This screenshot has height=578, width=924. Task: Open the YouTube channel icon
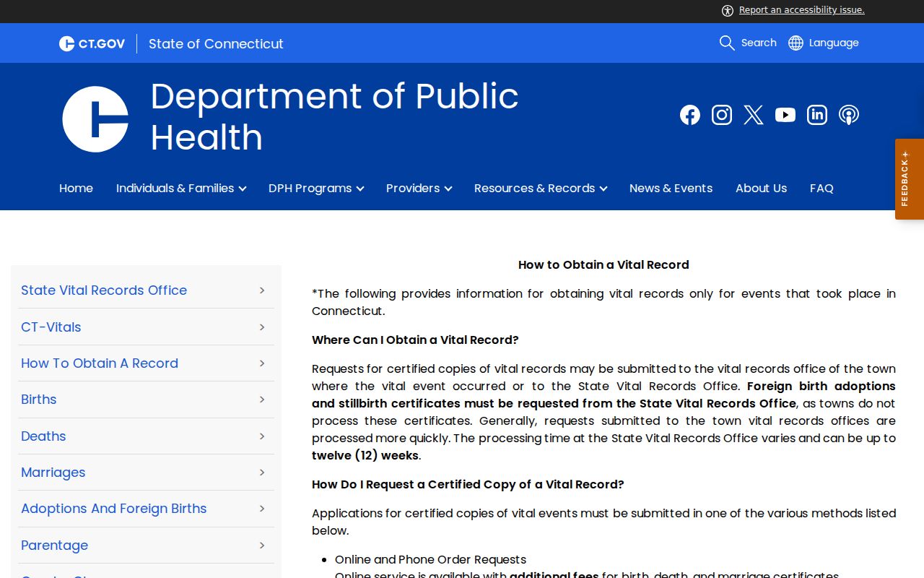pyautogui.click(x=785, y=115)
